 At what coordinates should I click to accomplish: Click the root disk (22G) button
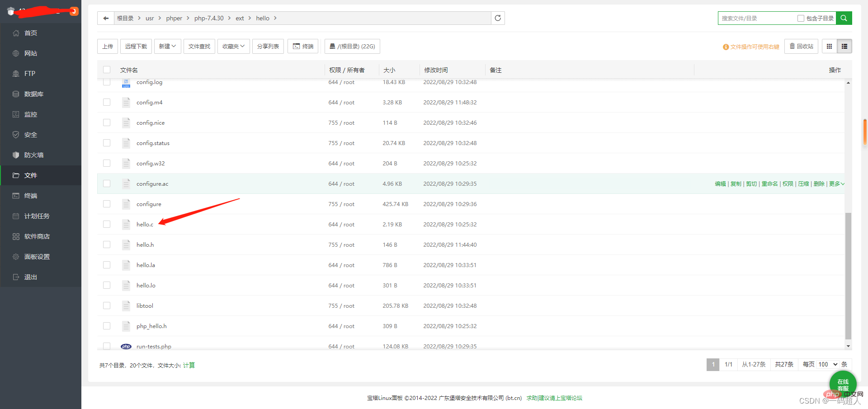(x=352, y=46)
